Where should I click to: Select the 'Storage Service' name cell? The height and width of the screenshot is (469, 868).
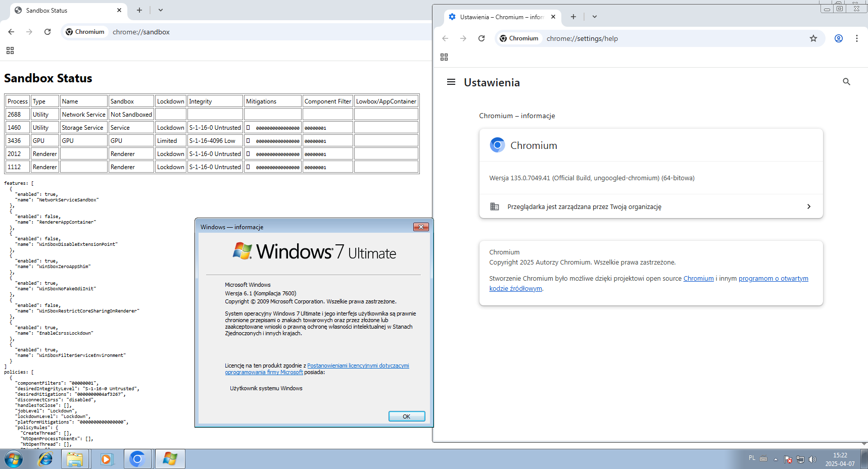coord(84,128)
